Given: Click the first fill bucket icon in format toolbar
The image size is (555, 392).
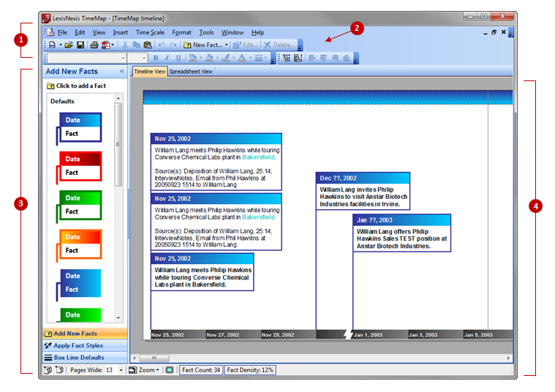Looking at the screenshot, I should 192,58.
